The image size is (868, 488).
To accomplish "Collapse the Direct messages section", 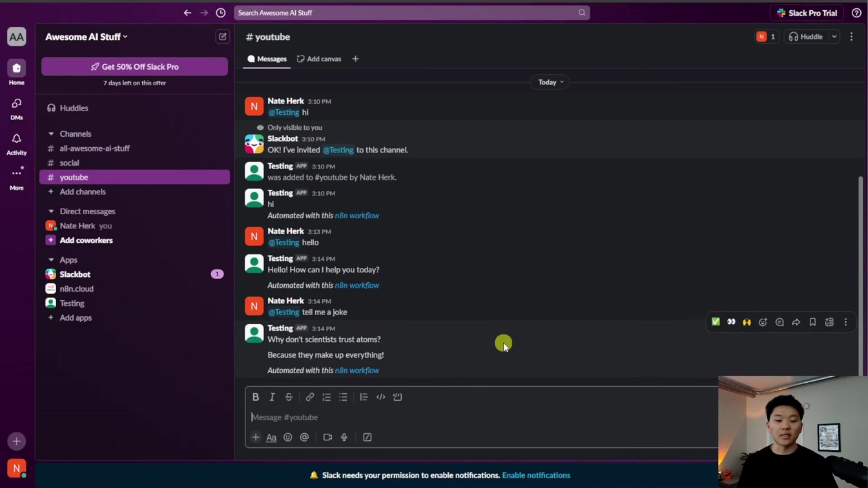I will click(51, 211).
